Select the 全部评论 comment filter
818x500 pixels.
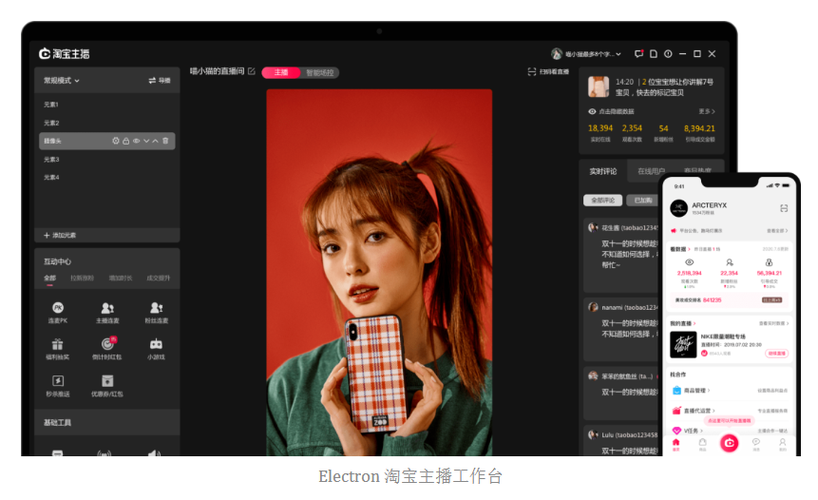pos(603,200)
